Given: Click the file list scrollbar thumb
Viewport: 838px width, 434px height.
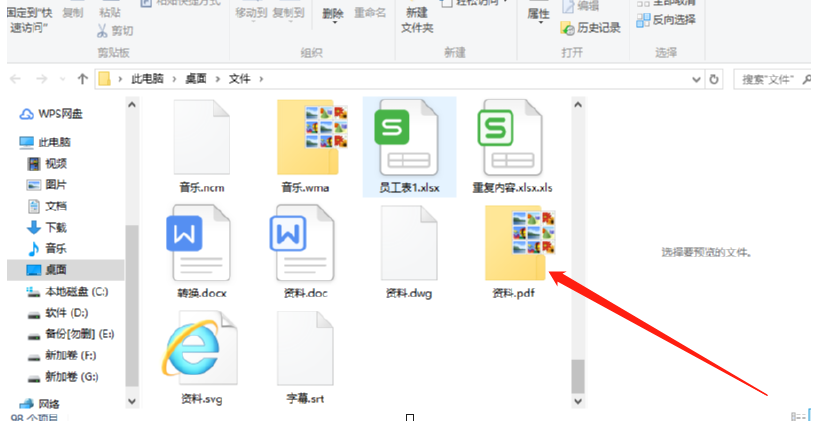Looking at the screenshot, I should point(578,376).
